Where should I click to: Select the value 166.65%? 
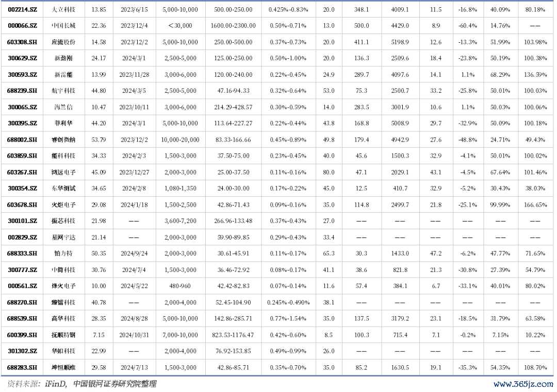coord(535,205)
